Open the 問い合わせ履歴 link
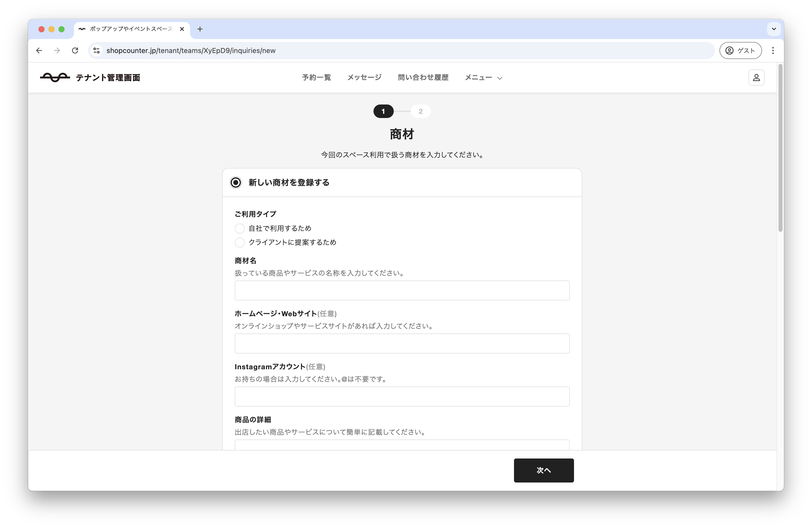The width and height of the screenshot is (812, 528). 423,77
